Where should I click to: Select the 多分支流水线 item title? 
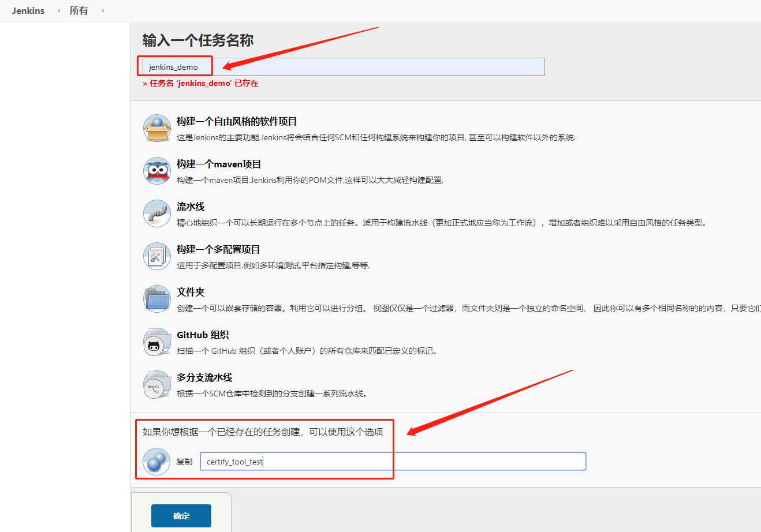pyautogui.click(x=204, y=377)
